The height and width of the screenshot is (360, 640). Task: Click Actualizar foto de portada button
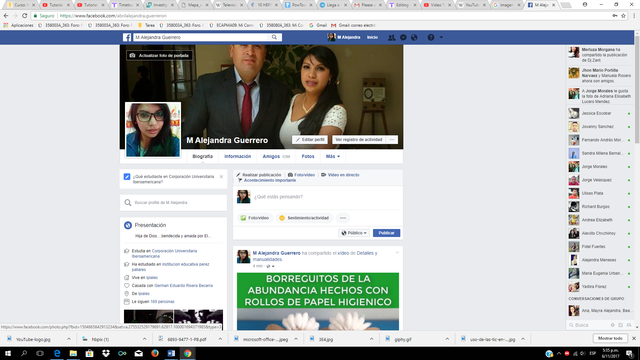point(159,55)
